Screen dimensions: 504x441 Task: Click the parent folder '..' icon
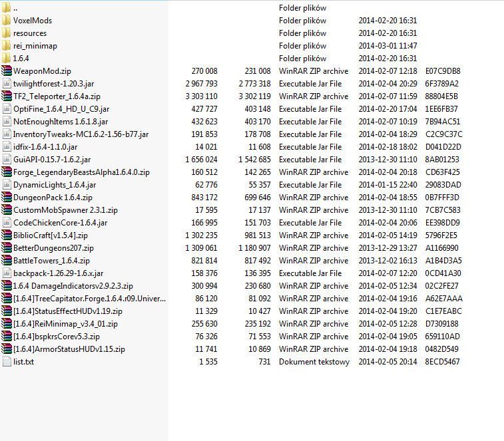point(6,8)
